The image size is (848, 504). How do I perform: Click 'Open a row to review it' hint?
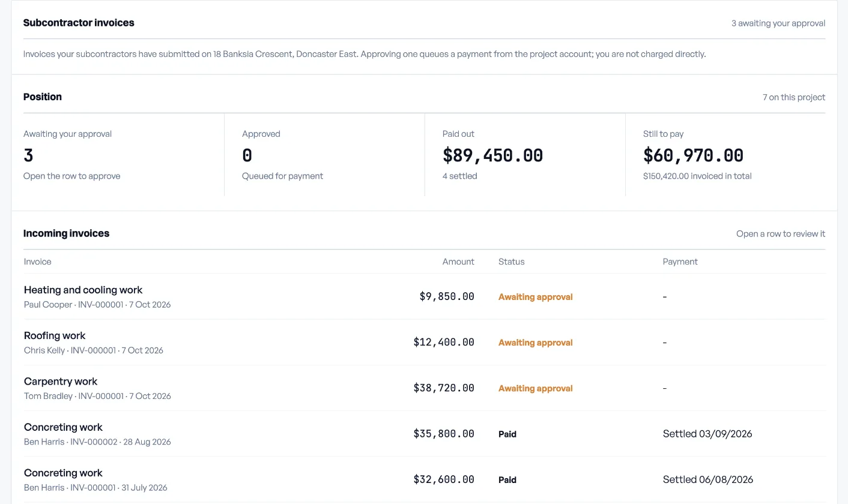click(x=781, y=233)
